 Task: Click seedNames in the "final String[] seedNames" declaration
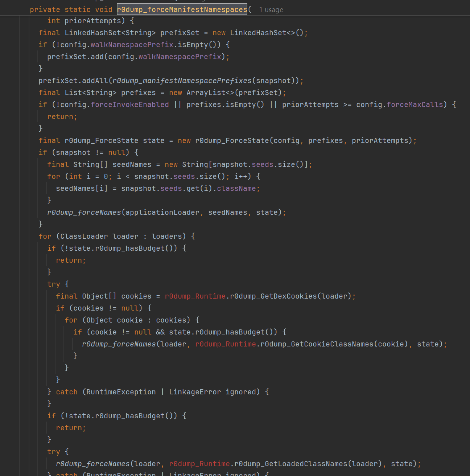click(x=132, y=165)
